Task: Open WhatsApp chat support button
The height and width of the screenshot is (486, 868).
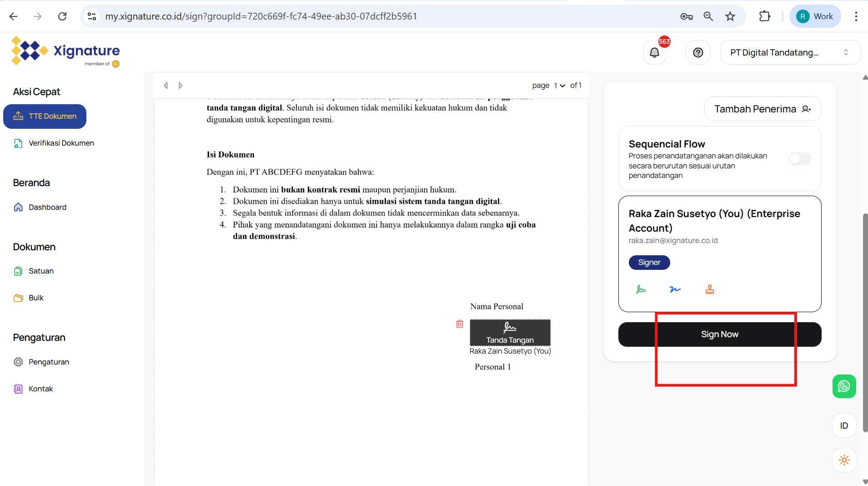Action: tap(844, 386)
